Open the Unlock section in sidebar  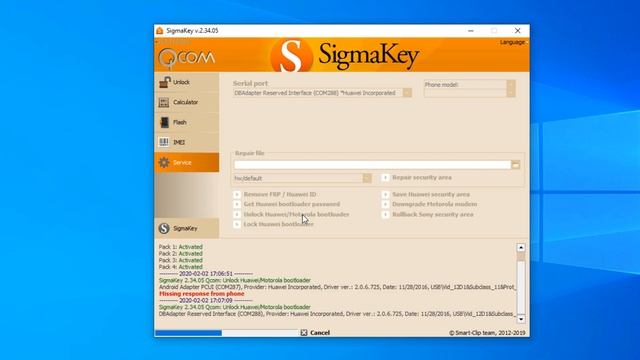[187, 82]
